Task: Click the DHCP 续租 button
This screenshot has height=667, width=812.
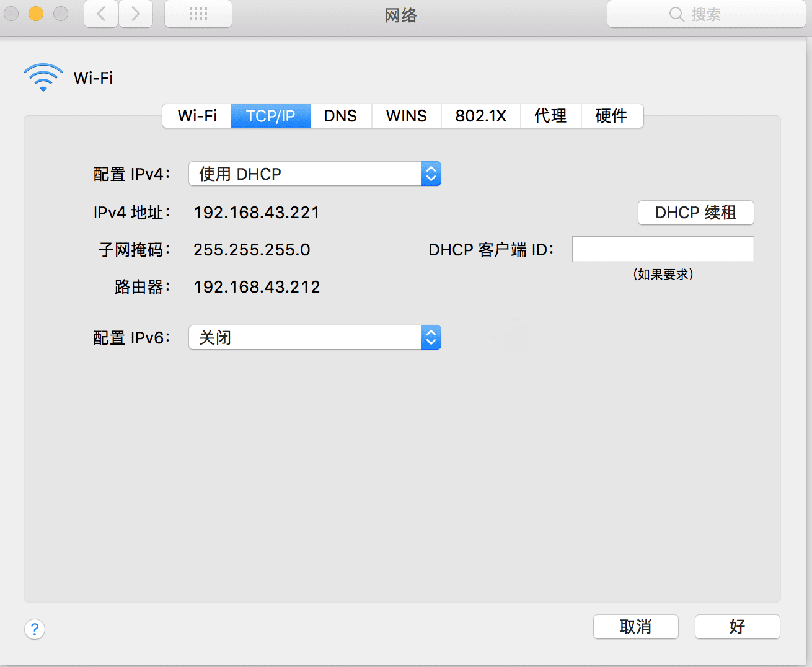Action: (x=696, y=213)
